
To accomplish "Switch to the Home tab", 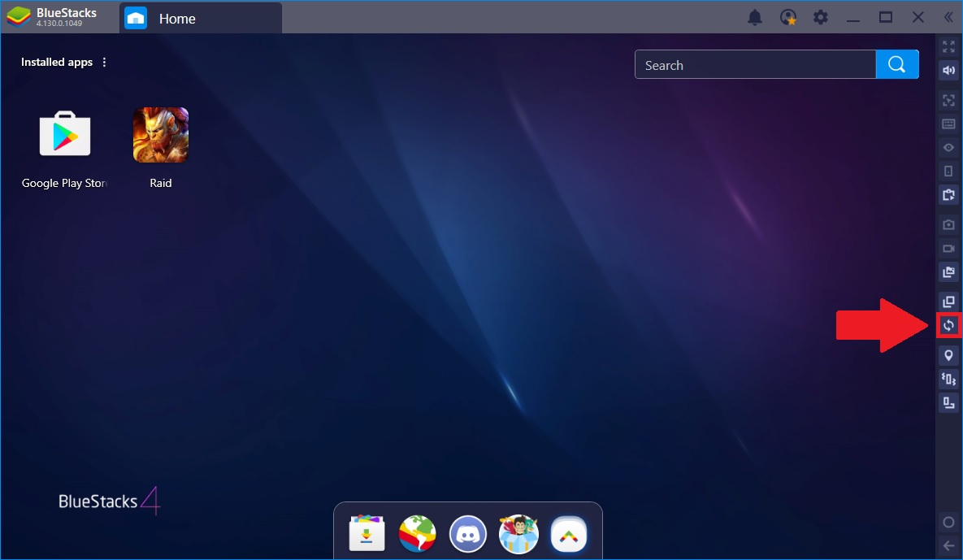I will pos(200,19).
